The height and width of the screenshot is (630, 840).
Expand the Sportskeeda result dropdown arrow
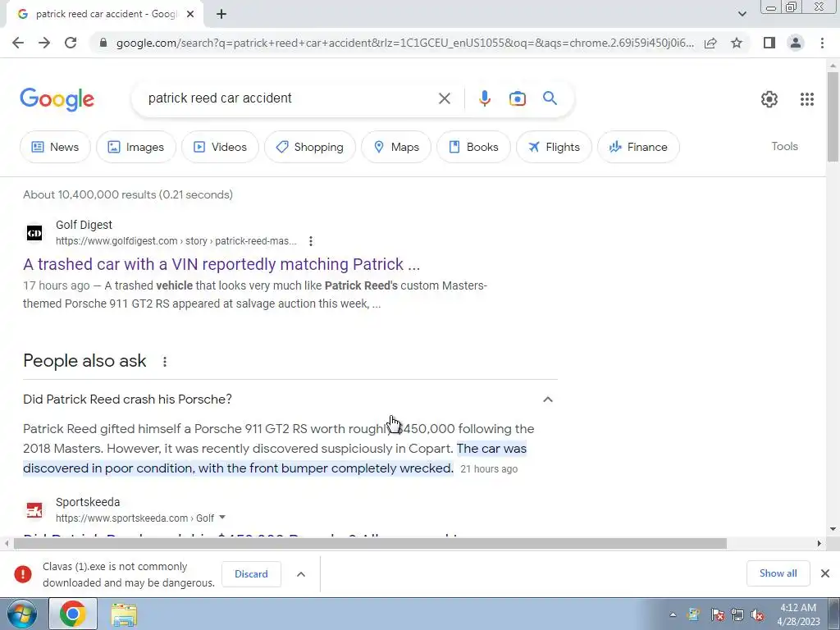[x=222, y=518]
